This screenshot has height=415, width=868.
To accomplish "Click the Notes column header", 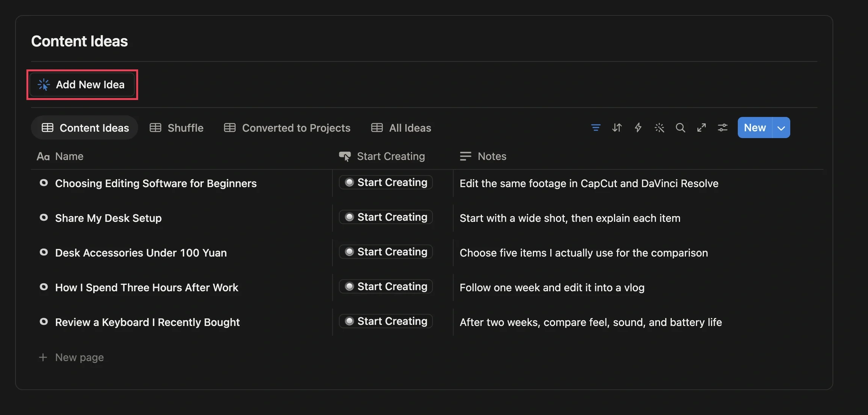I will (483, 157).
